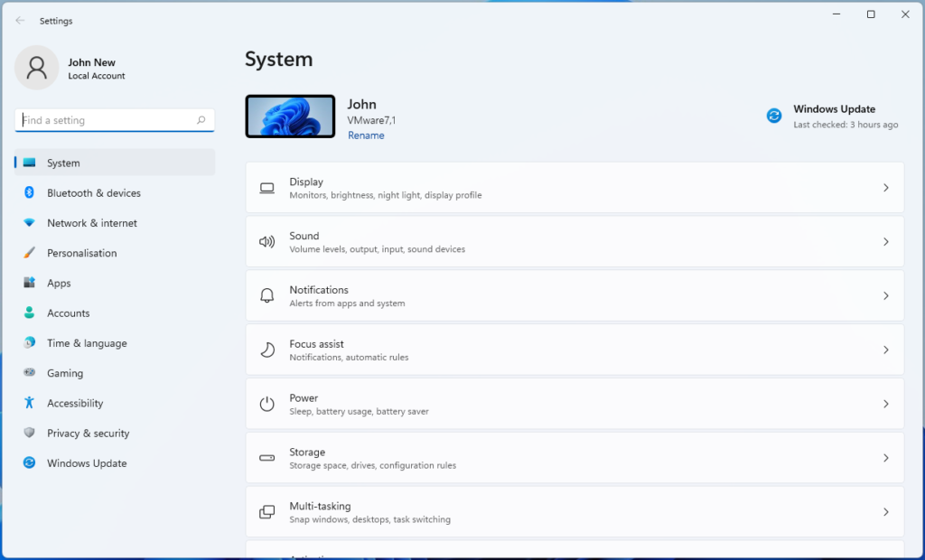
Task: Open Display settings via the monitor icon
Action: pyautogui.click(x=266, y=187)
